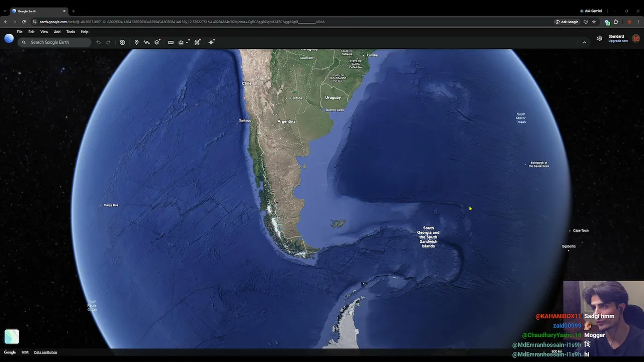
Task: Open the Data attribution link
Action: pos(45,352)
